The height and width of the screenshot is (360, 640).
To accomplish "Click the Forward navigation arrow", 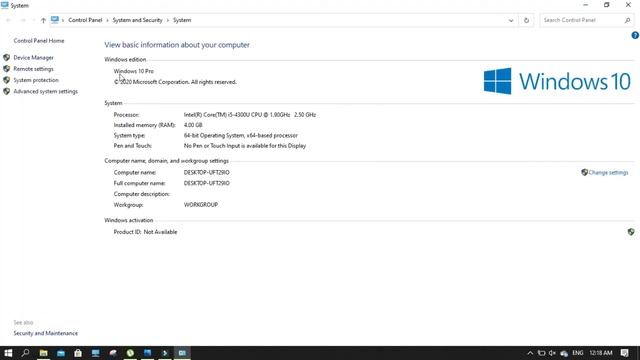I will (23, 20).
